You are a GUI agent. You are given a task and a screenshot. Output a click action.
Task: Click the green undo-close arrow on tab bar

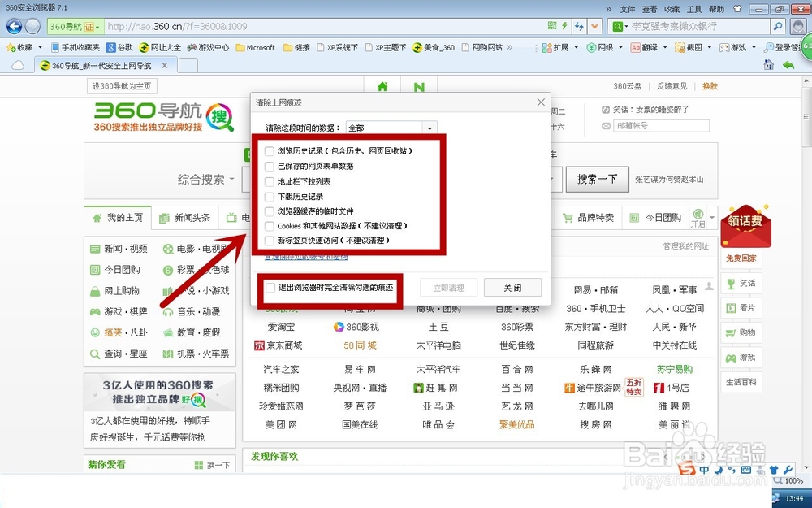788,64
